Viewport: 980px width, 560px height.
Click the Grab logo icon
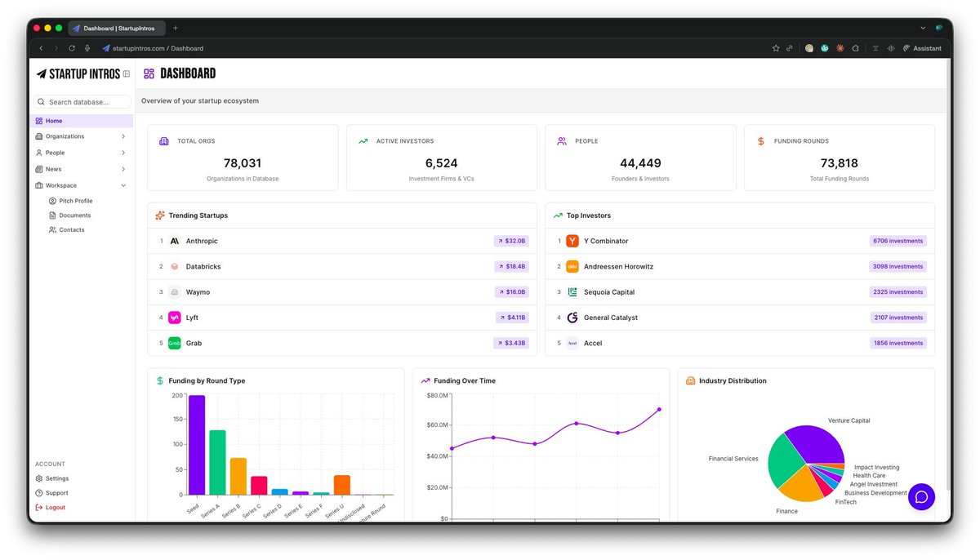coord(175,343)
